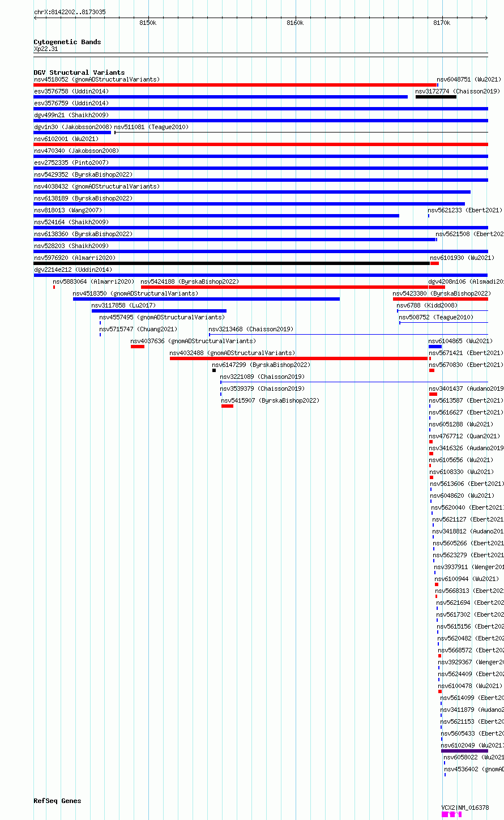Select the nsv818013 (Wang2007) label

(68, 210)
